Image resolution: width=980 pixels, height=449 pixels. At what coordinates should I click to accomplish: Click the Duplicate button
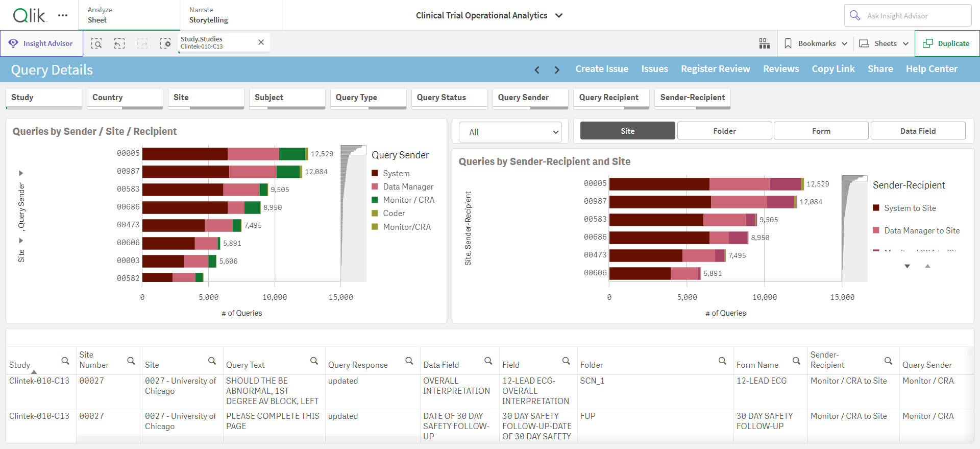(947, 43)
